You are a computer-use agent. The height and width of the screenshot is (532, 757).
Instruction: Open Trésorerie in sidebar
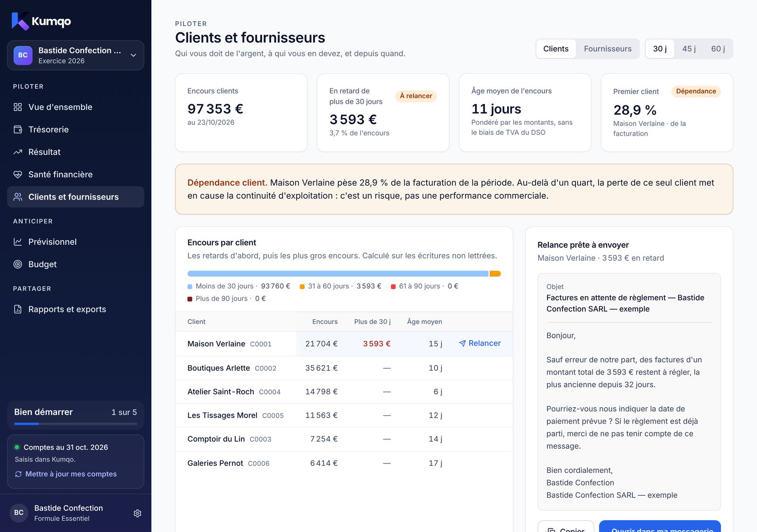click(76, 130)
